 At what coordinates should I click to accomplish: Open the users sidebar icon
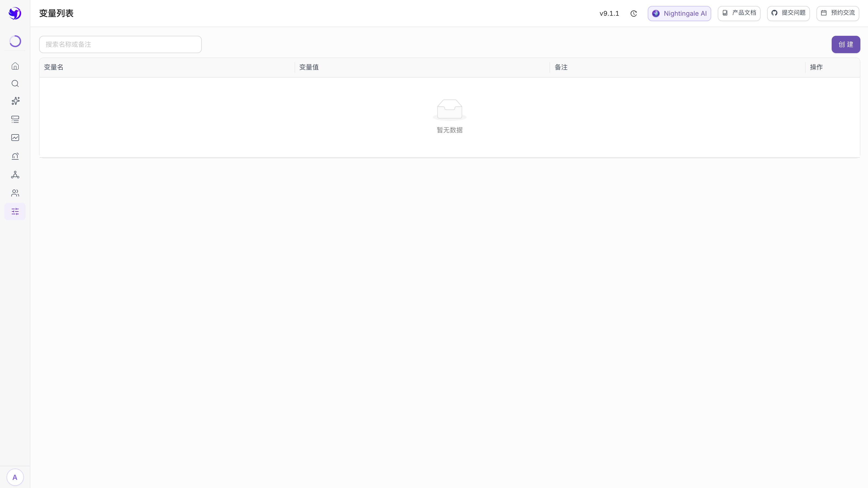coord(15,193)
